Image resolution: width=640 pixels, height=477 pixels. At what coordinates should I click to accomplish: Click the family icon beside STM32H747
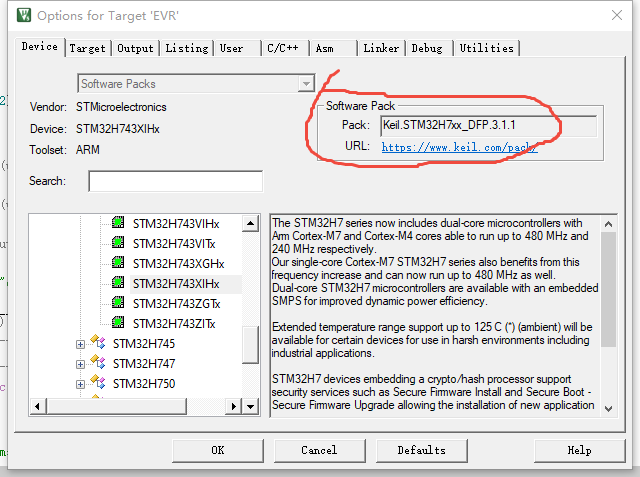pos(98,362)
